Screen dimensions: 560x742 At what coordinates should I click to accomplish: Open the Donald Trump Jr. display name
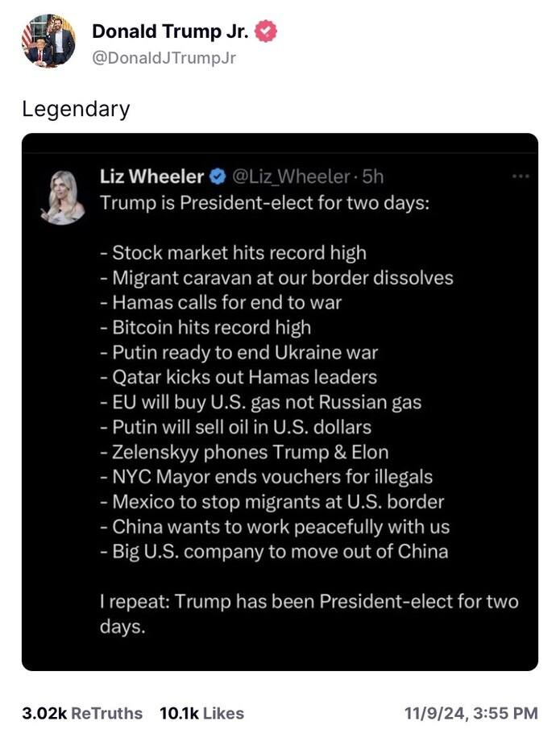point(172,31)
